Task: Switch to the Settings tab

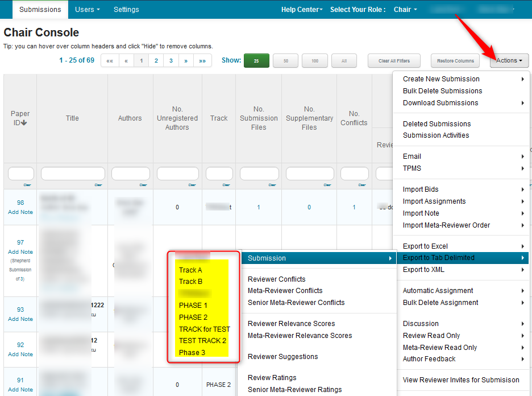Action: pyautogui.click(x=126, y=10)
